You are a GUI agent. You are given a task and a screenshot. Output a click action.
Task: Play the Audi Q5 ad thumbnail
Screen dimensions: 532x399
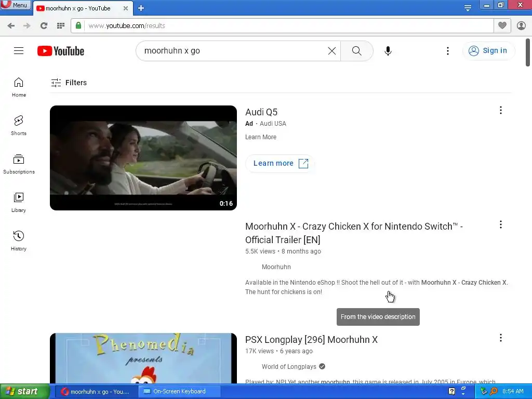click(x=143, y=158)
